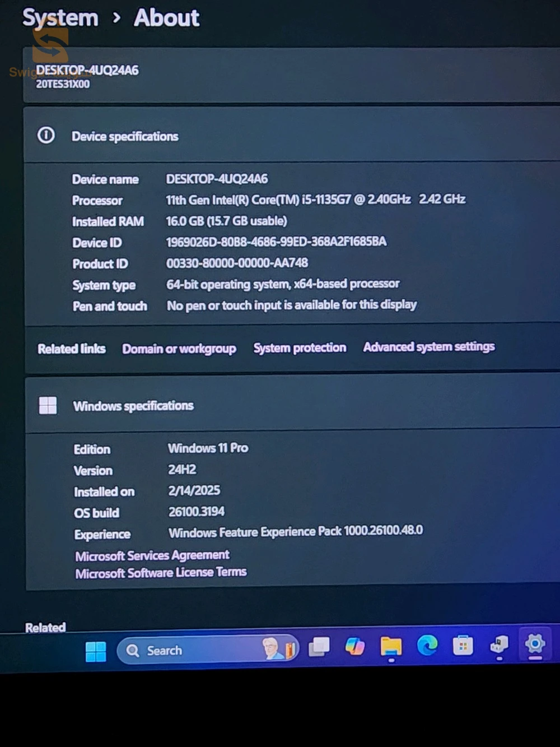Viewport: 560px width, 747px height.
Task: Click the model text 20TES31X00
Action: (63, 84)
